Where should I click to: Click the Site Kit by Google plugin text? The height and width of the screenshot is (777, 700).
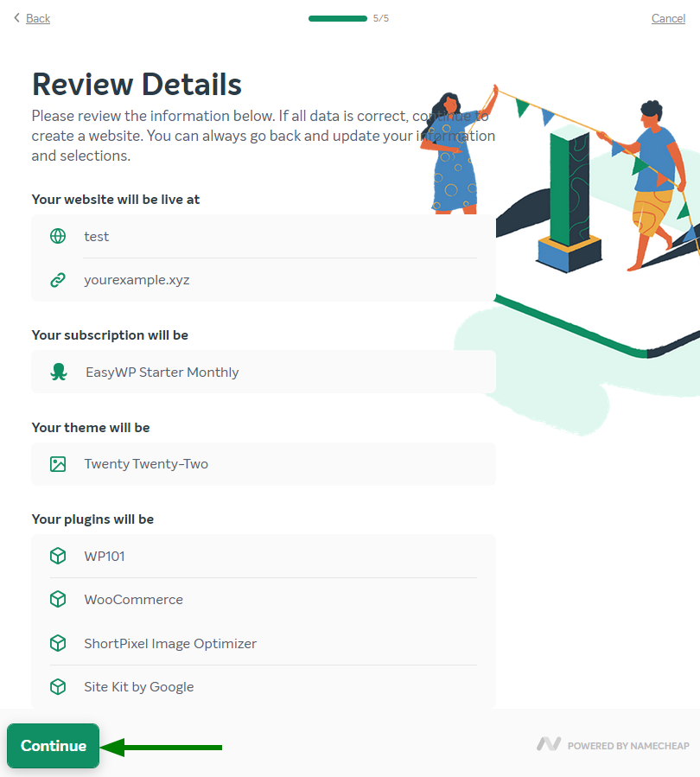point(138,687)
